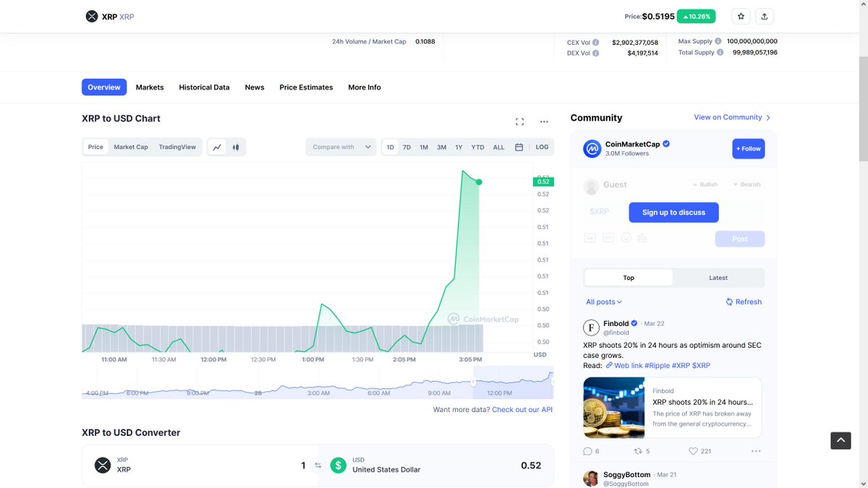868x488 pixels.
Task: Open the Historical Data tab
Action: 204,87
